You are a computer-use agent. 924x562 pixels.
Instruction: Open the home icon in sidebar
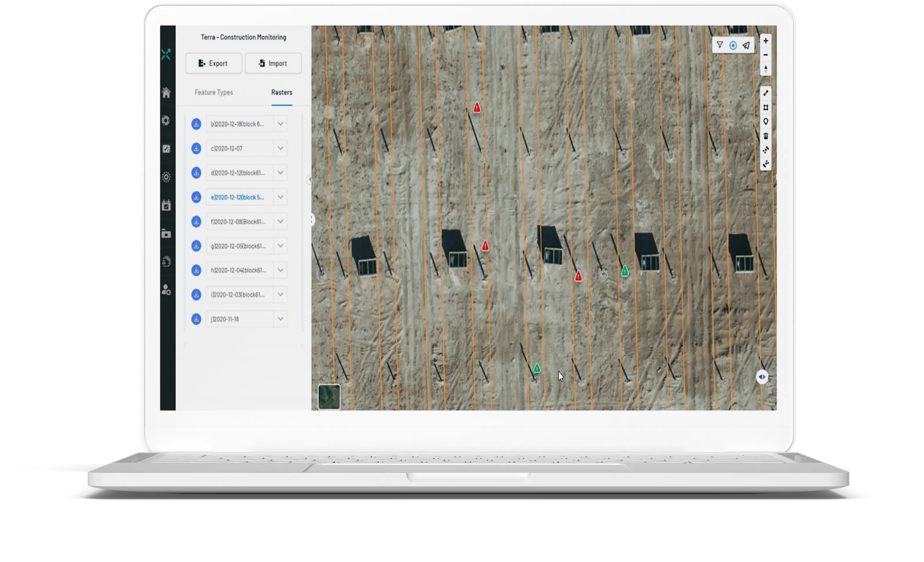pos(166,93)
